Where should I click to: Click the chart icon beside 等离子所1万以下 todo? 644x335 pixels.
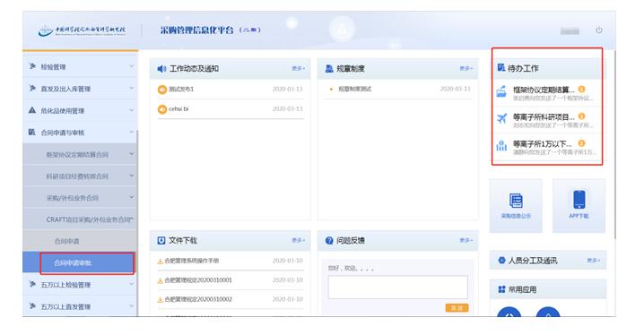pos(501,146)
